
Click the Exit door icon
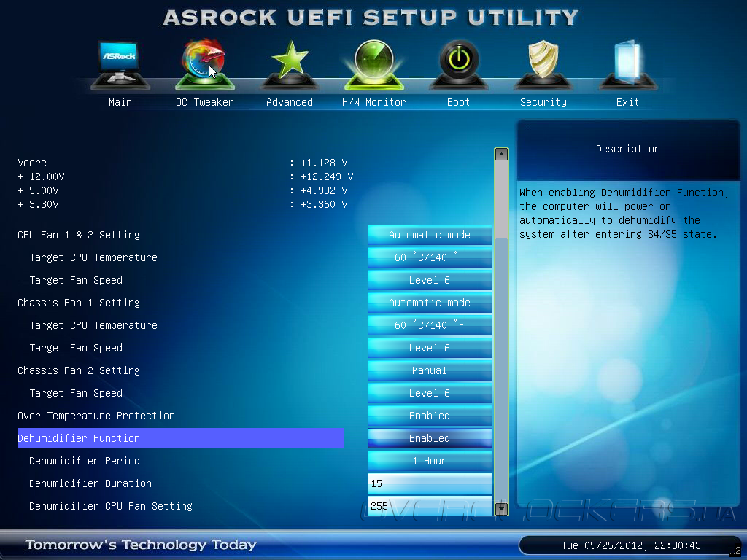coord(627,65)
